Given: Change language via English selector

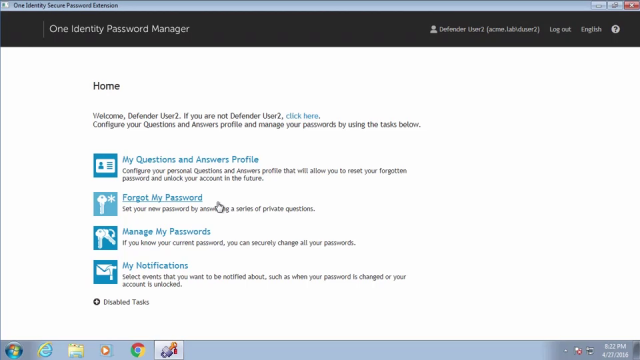Looking at the screenshot, I should coord(591,29).
